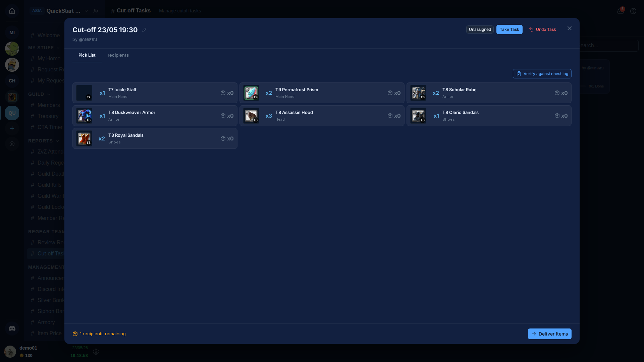Click the invite members icon near server name
The width and height of the screenshot is (644, 362).
(96, 11)
